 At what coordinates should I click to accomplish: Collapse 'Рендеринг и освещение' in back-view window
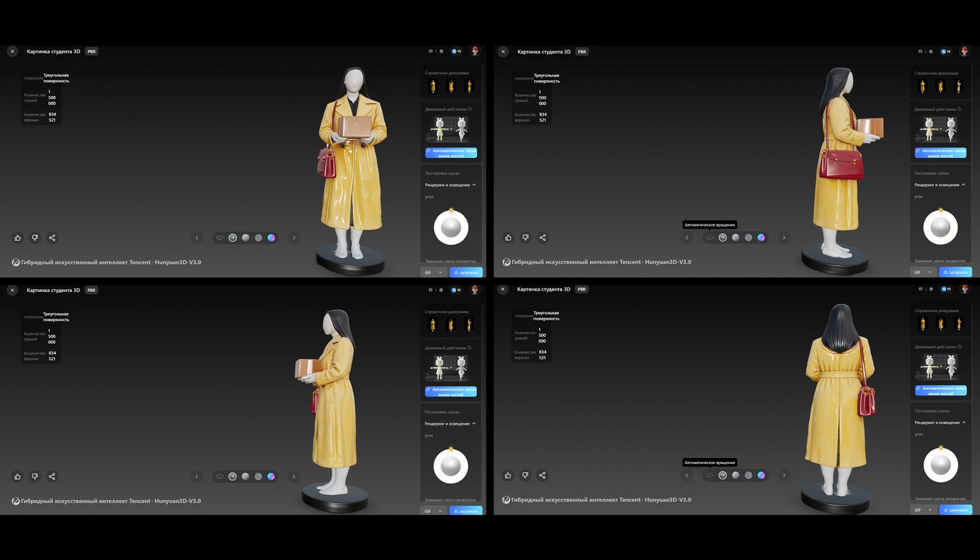coord(941,422)
